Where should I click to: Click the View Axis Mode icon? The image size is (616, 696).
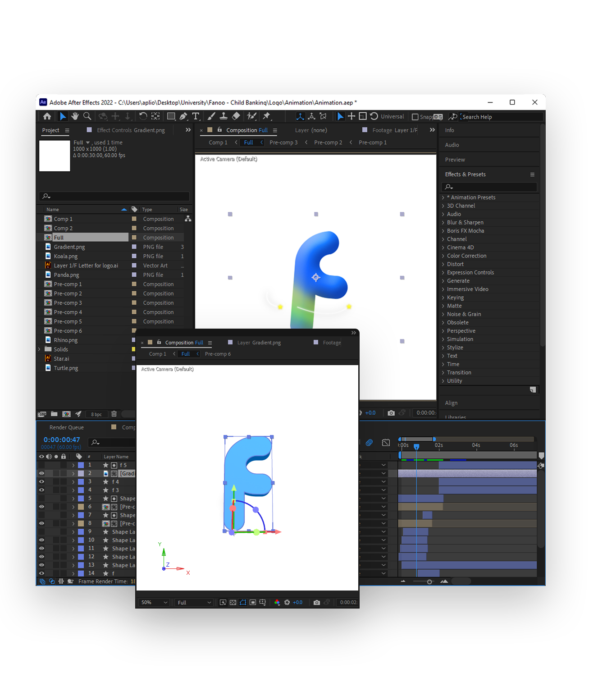click(x=323, y=116)
